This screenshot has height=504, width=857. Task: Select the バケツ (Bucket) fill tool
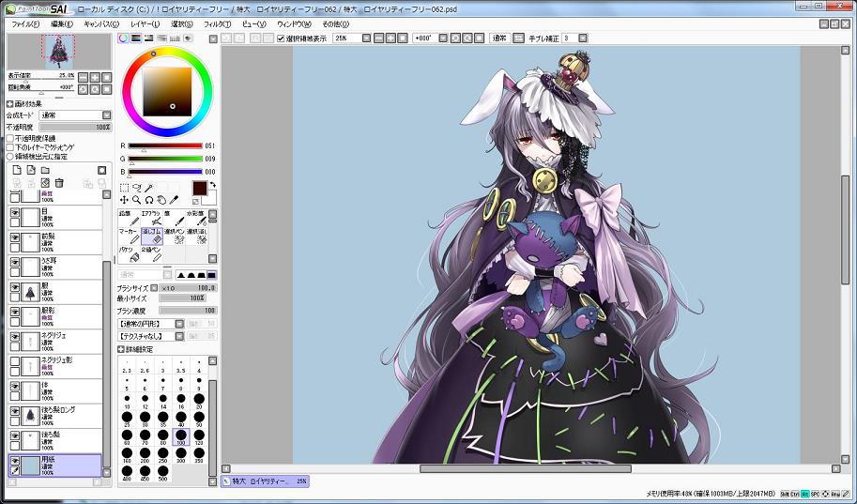[128, 253]
